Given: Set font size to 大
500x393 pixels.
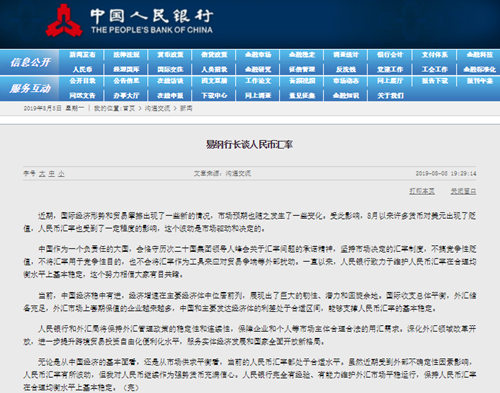Looking at the screenshot, I should click(x=42, y=173).
